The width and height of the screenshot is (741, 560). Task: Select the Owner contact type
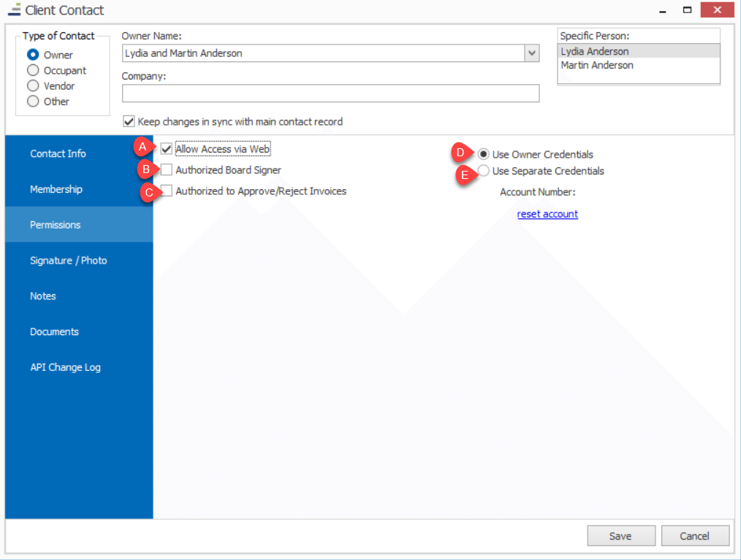(33, 55)
